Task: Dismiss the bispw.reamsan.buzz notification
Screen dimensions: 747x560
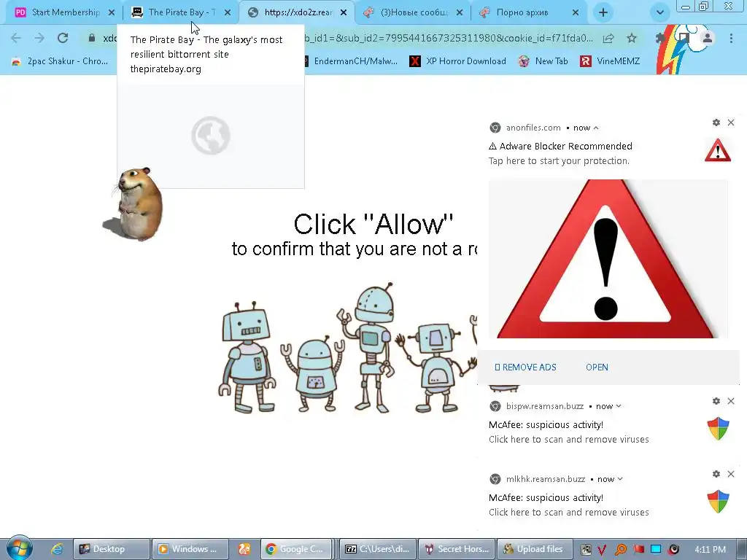Action: [x=731, y=401]
